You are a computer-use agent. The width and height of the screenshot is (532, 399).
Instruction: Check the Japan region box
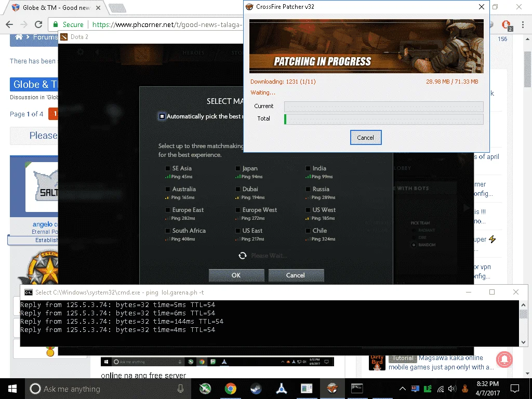coord(238,168)
